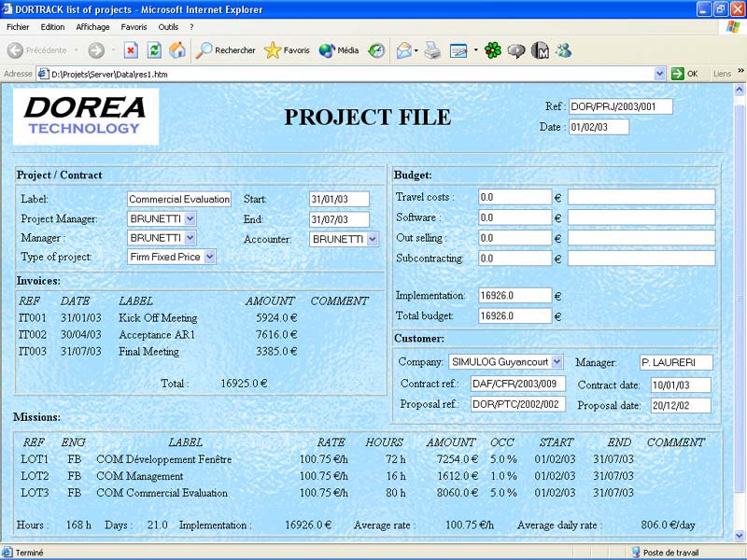Click the Edit page toolbar icon
The image size is (747, 560).
(458, 50)
